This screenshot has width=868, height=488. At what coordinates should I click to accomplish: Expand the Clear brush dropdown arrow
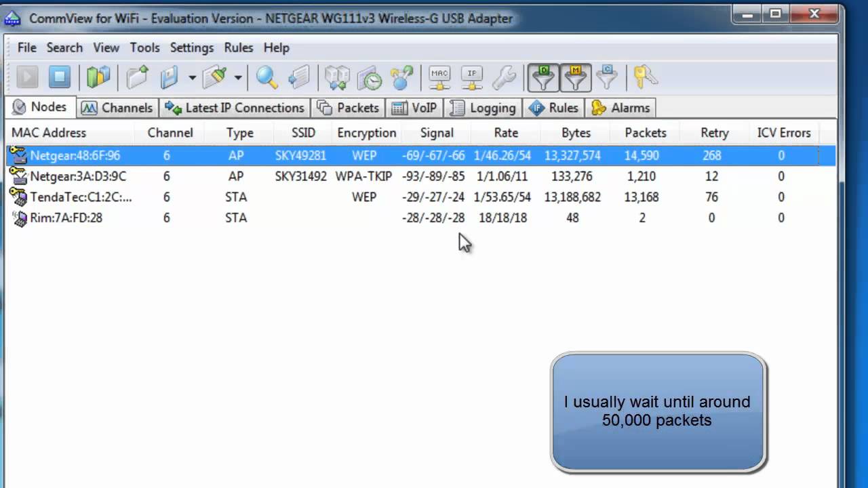(238, 77)
